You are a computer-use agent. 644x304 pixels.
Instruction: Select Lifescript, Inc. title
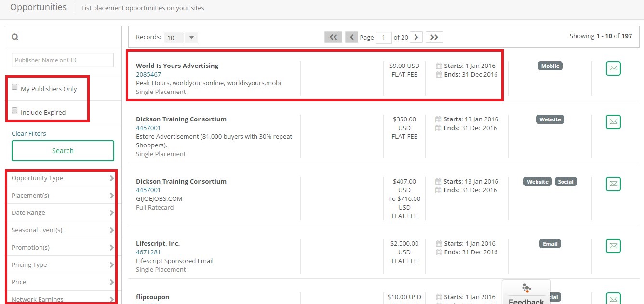pyautogui.click(x=158, y=243)
